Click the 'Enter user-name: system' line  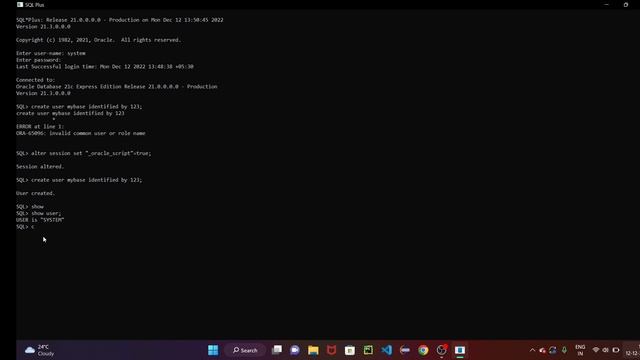click(x=51, y=53)
